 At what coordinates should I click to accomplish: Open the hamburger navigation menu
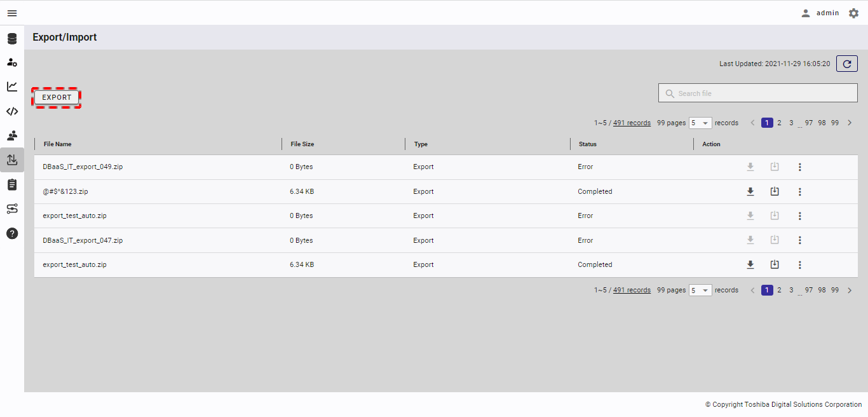pyautogui.click(x=12, y=13)
